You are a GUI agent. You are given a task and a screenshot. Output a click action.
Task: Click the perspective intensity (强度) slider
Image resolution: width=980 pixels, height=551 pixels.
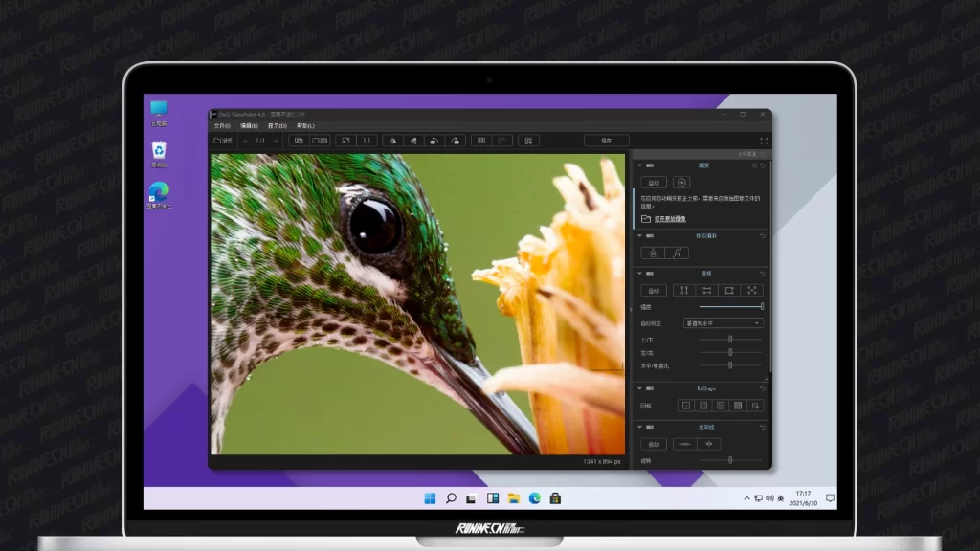(x=730, y=306)
